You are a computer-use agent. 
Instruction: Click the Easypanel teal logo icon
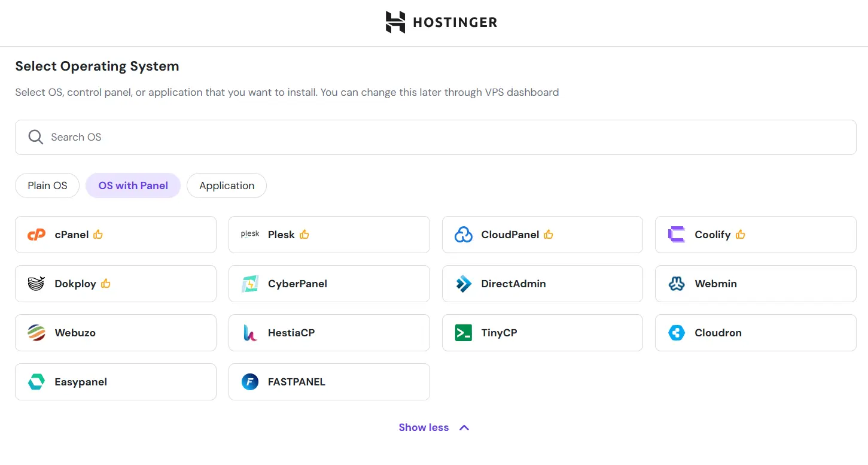point(36,382)
